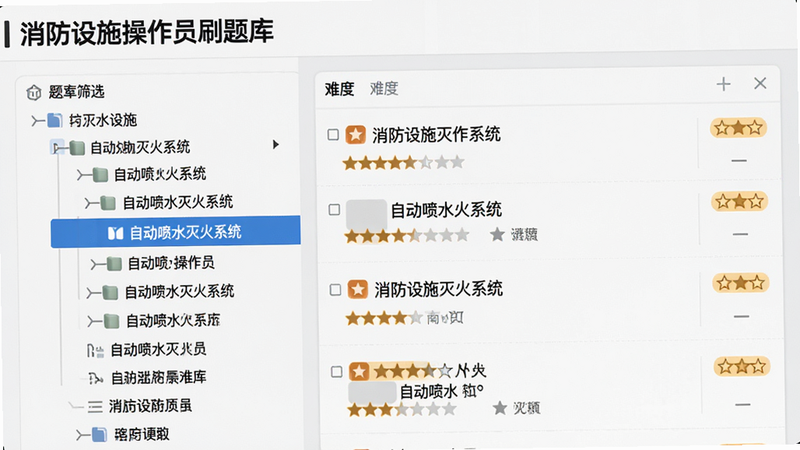
Task: Click the plus icon in the 难度 panel header
Action: [x=723, y=84]
